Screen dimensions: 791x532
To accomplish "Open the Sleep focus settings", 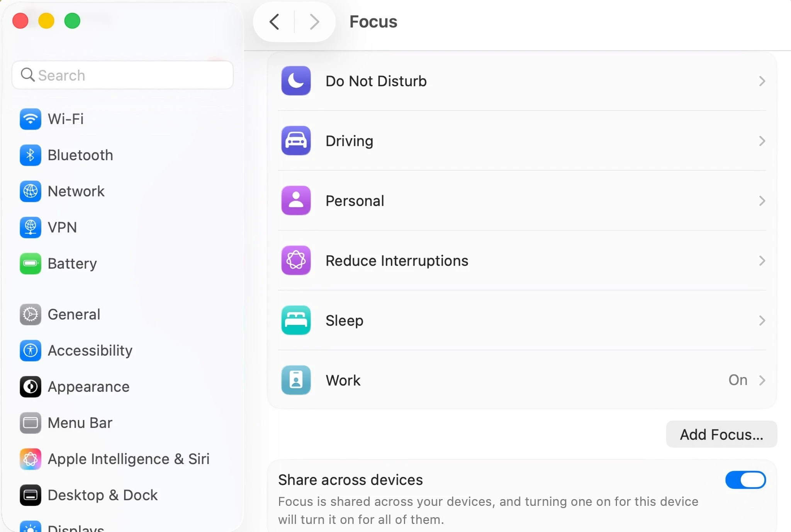I will [x=522, y=320].
